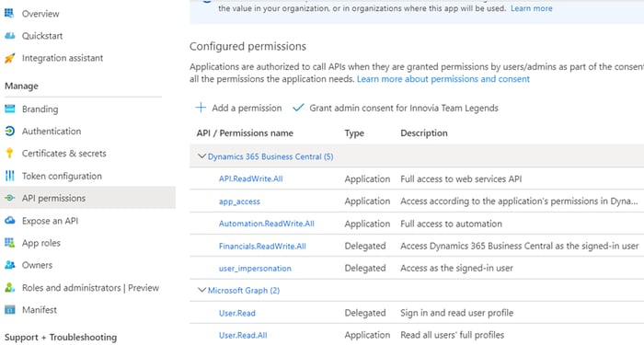Click the Roles and administrators icon
The image size is (644, 345).
(9, 287)
